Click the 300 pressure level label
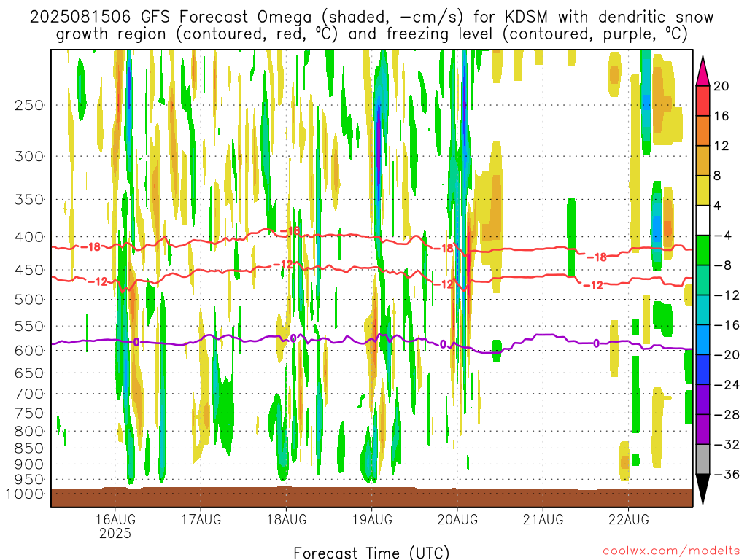The width and height of the screenshot is (747, 560). pos(29,156)
